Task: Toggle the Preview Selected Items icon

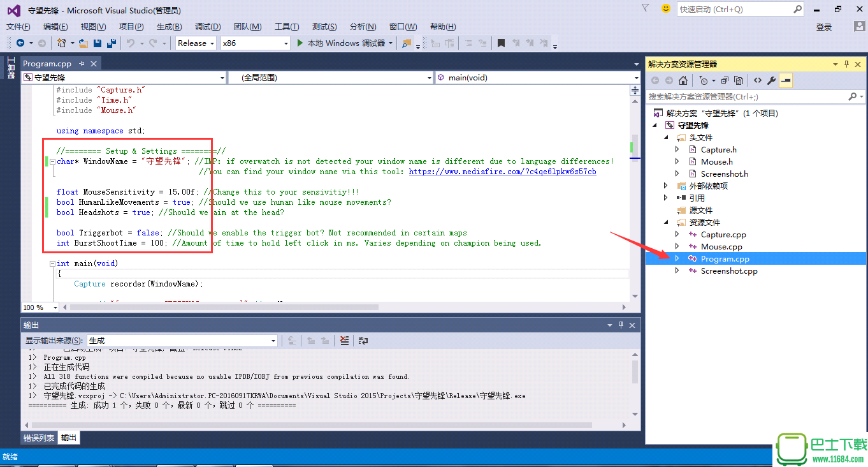Action: point(785,80)
